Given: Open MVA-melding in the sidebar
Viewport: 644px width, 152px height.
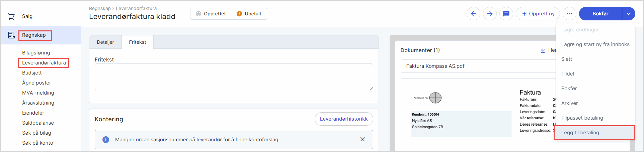Looking at the screenshot, I should point(38,93).
